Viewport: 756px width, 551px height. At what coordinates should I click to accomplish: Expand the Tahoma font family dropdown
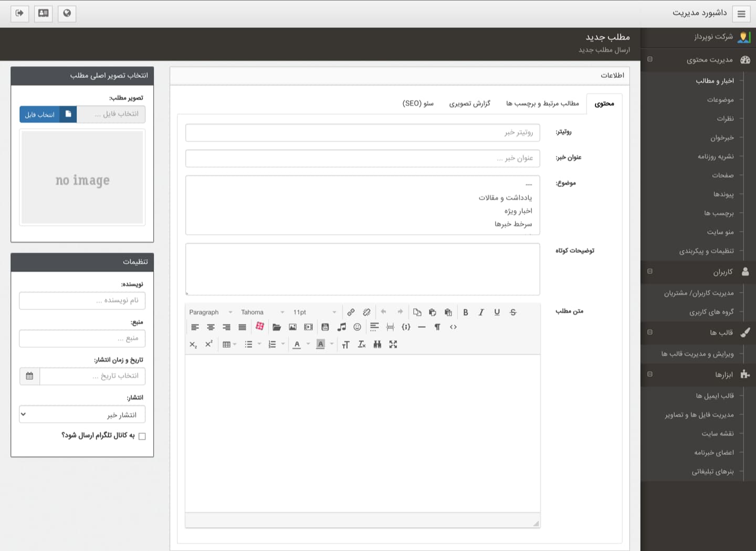[262, 312]
